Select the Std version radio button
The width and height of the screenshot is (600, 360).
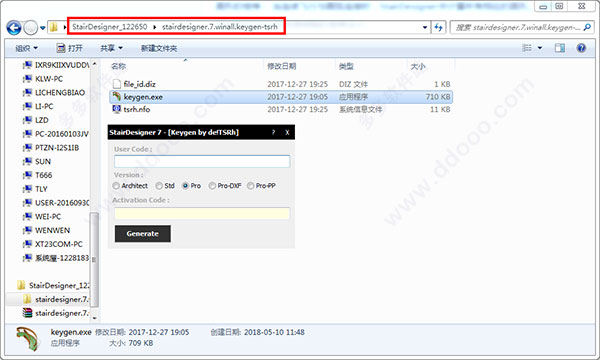coord(159,186)
